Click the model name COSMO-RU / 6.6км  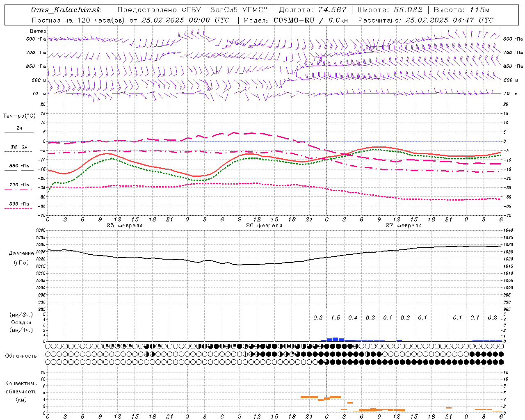click(x=310, y=20)
